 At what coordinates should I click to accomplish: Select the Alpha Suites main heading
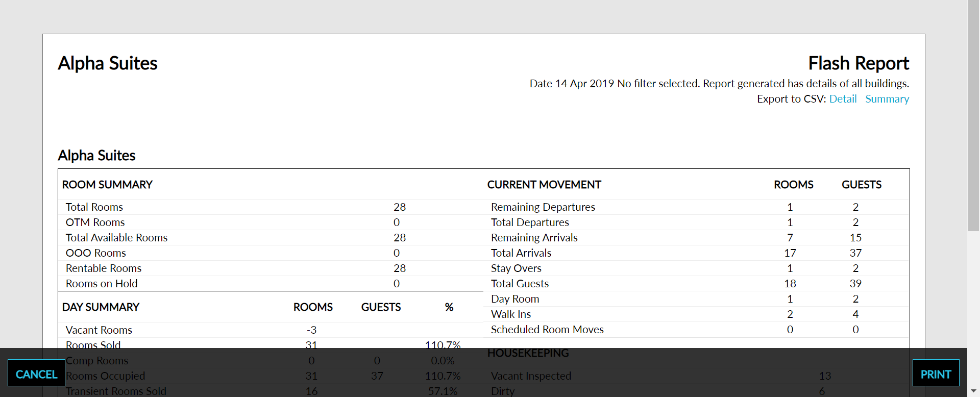(x=108, y=63)
